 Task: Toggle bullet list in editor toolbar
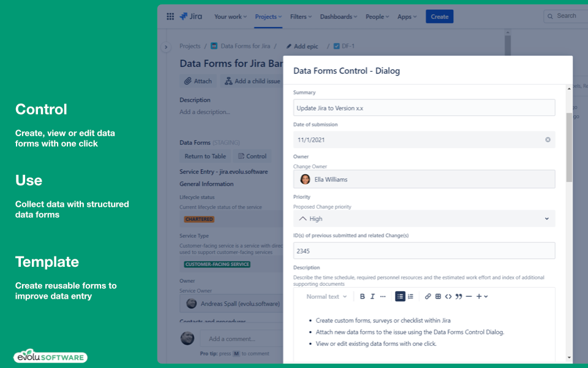[400, 296]
